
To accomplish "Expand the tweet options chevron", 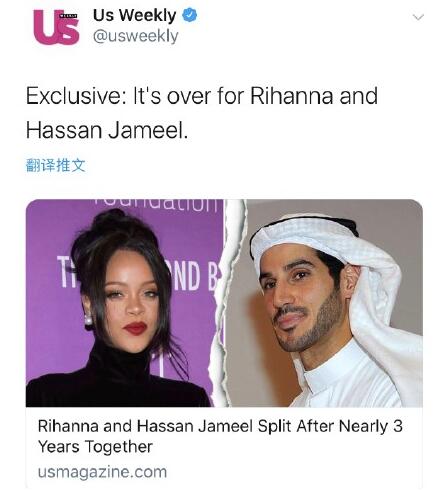I will pyautogui.click(x=418, y=17).
